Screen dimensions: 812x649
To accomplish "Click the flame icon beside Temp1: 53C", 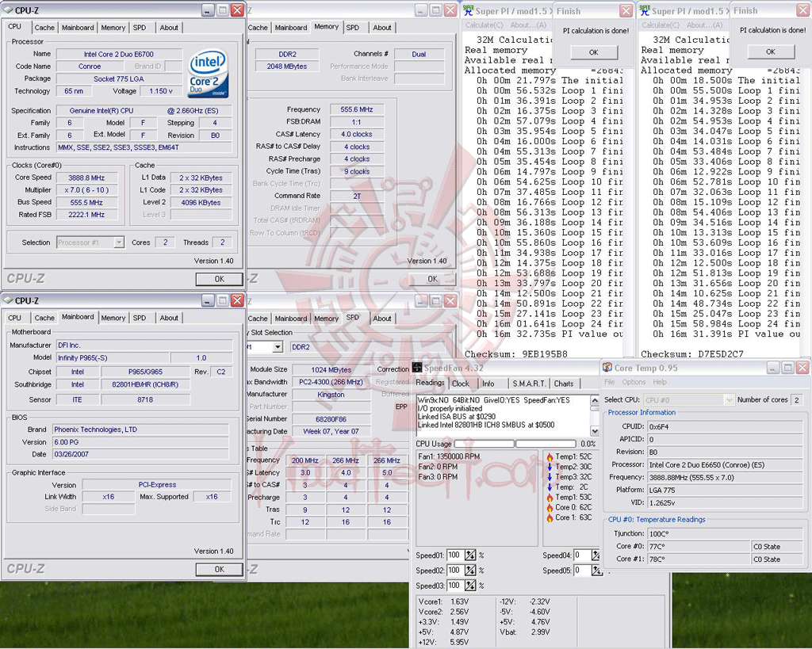I will click(550, 498).
